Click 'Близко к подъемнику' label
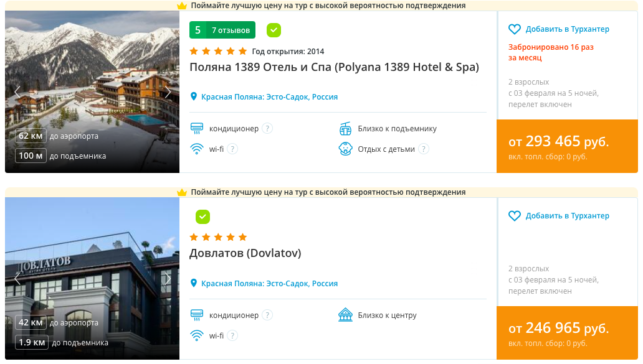The image size is (643, 364). (x=397, y=129)
